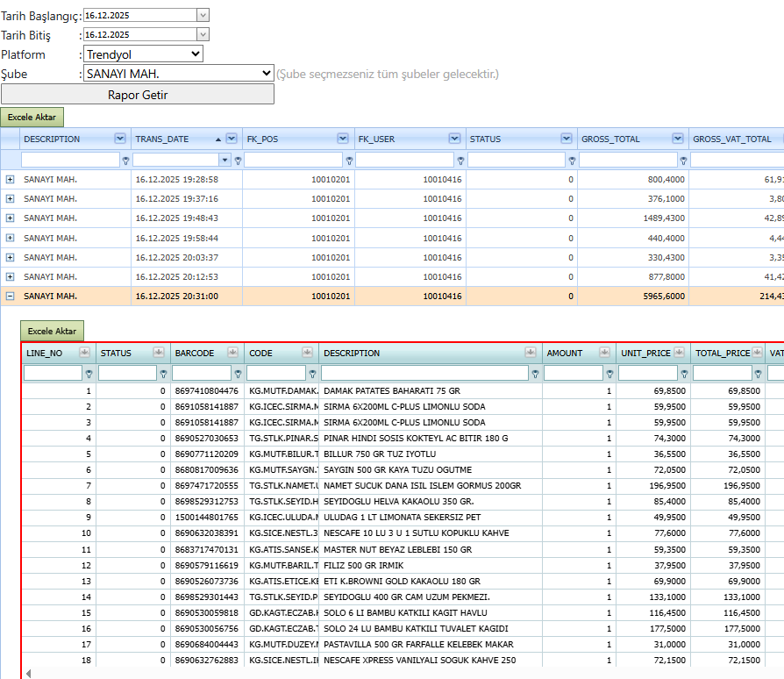
Task: Select NAMET SUCUK DANA ISIL ISLEM row description
Action: pos(430,485)
